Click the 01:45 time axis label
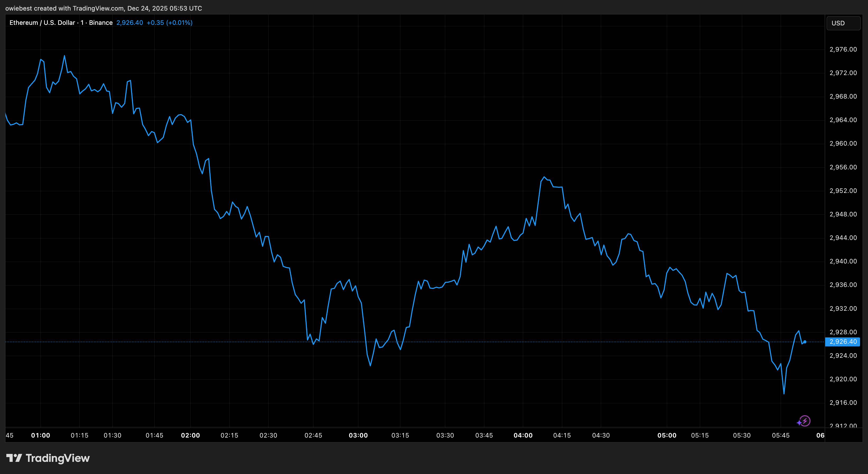868x474 pixels. [x=154, y=436]
